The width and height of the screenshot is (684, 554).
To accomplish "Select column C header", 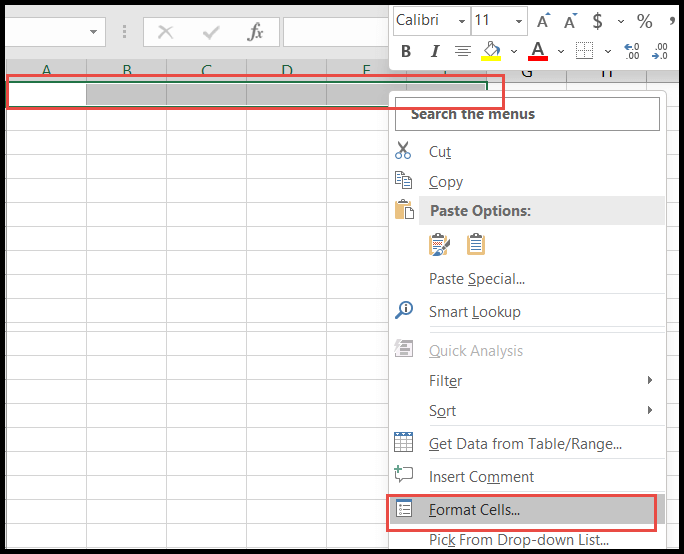I will [206, 68].
